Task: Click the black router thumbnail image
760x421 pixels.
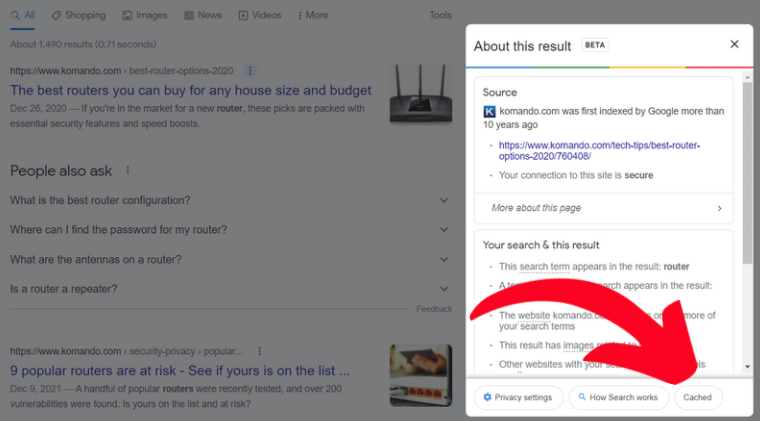Action: pos(421,93)
